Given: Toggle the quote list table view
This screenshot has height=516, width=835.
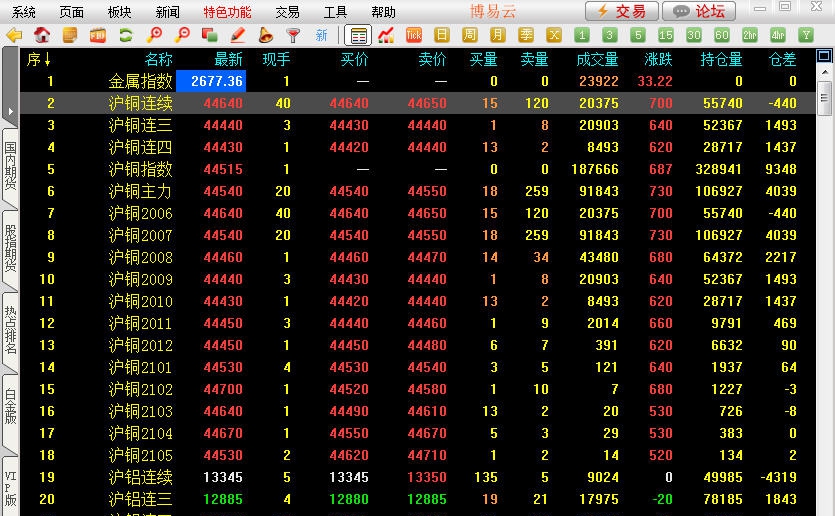Looking at the screenshot, I should point(358,36).
